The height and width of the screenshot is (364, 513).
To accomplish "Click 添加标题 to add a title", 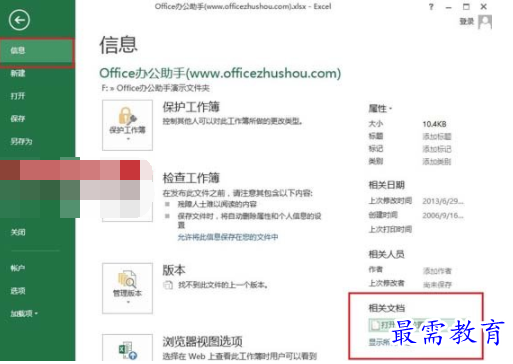I will 437,136.
